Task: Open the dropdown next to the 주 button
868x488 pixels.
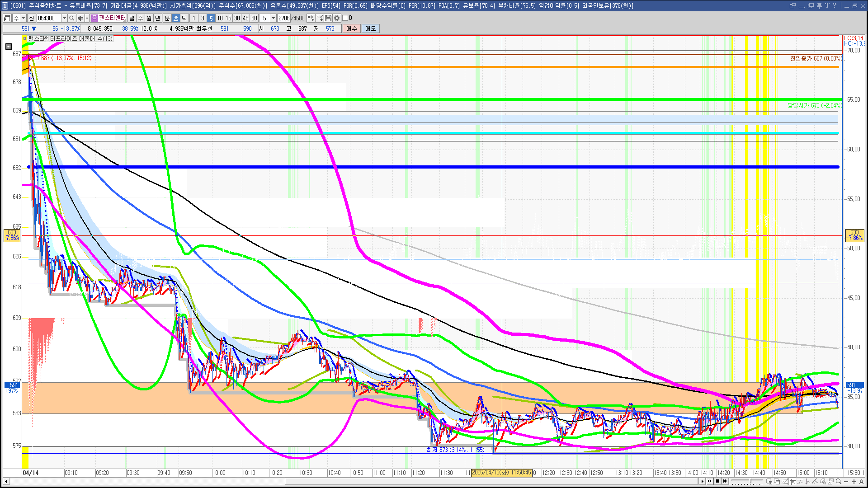Action: (23, 18)
